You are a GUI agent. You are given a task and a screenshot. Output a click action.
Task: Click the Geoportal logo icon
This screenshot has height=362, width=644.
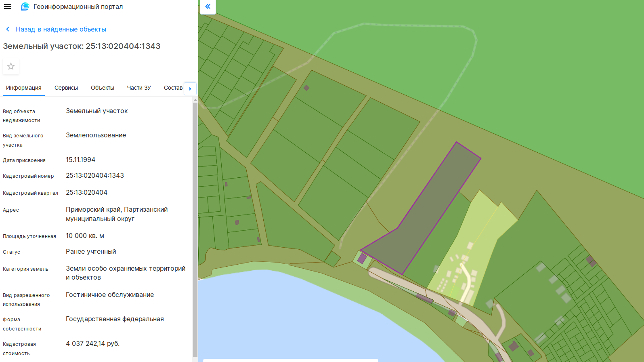coord(25,6)
